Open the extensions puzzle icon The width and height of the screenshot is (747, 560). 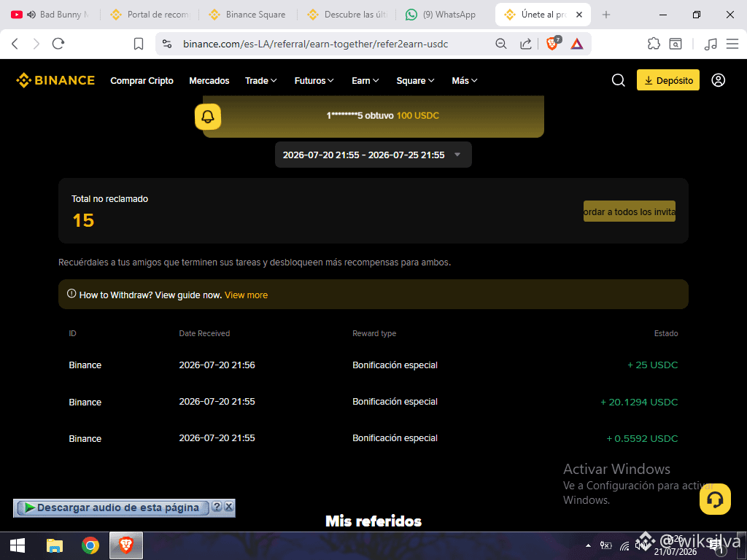tap(654, 44)
